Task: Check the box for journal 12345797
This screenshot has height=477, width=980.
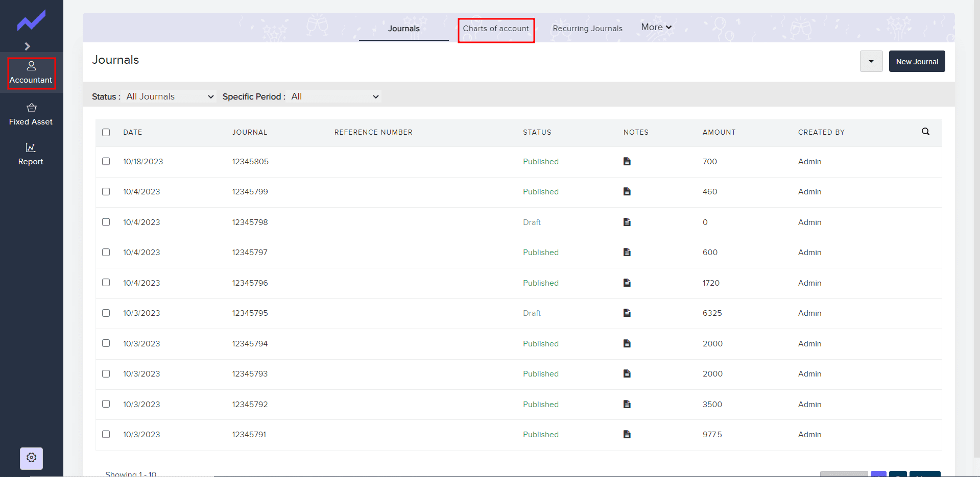Action: click(106, 253)
